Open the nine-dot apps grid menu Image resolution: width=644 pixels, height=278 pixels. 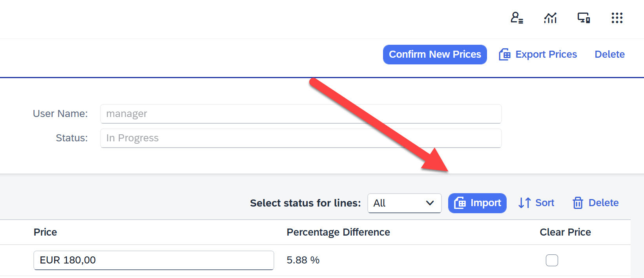(617, 18)
